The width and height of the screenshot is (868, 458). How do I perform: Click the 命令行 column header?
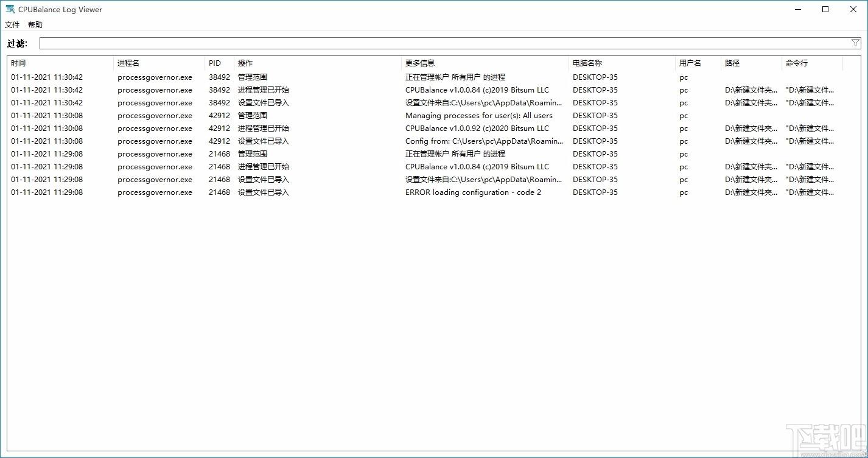[813, 63]
